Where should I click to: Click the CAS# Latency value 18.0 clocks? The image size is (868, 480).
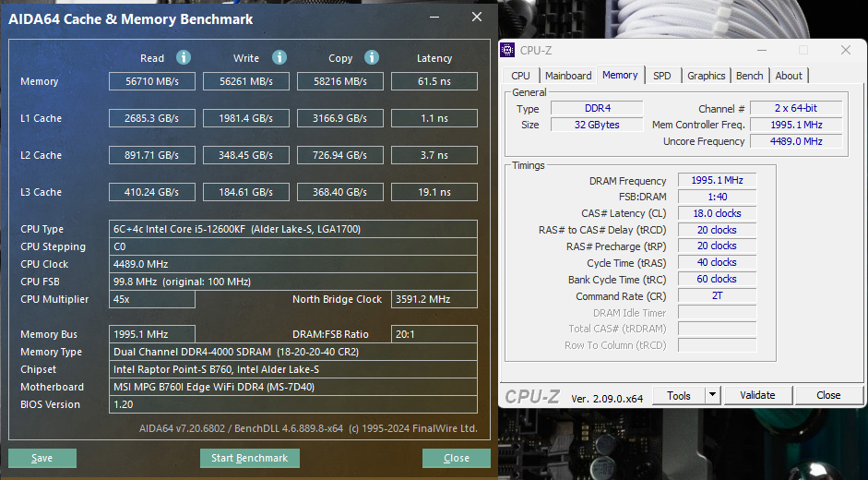(717, 213)
